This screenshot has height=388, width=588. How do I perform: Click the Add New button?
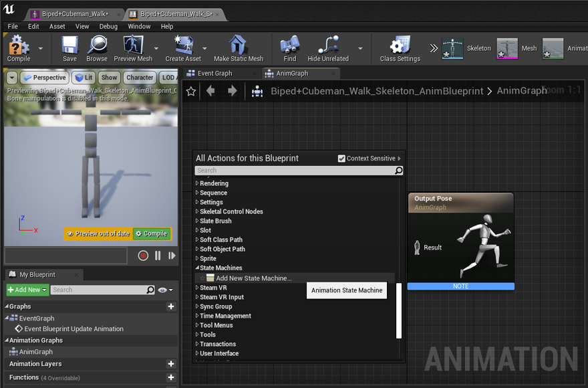tap(27, 290)
